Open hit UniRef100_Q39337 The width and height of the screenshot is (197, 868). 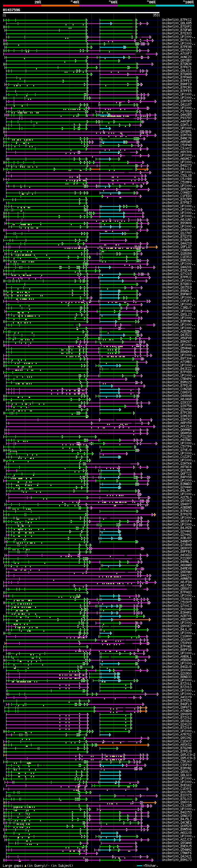(177, 402)
